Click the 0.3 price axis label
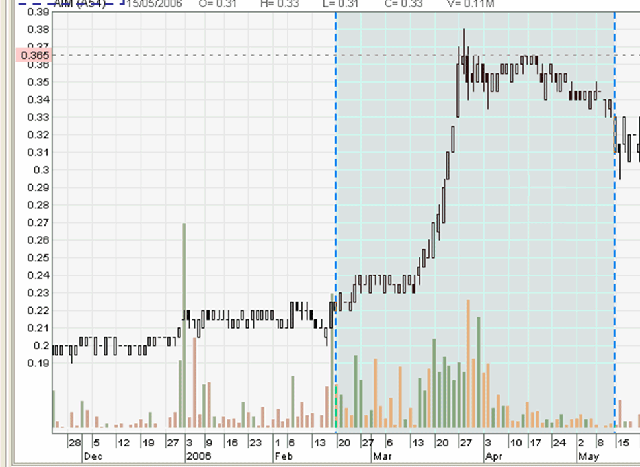Viewport: 640px width, 467px height. pyautogui.click(x=41, y=170)
